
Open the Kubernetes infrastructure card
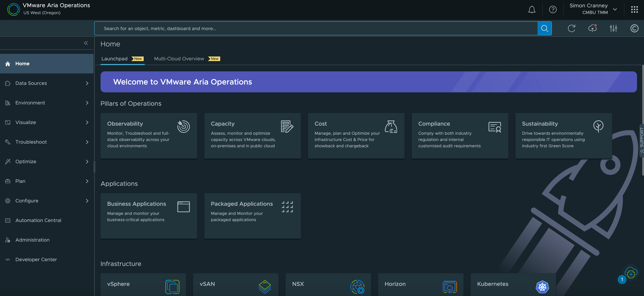click(513, 285)
